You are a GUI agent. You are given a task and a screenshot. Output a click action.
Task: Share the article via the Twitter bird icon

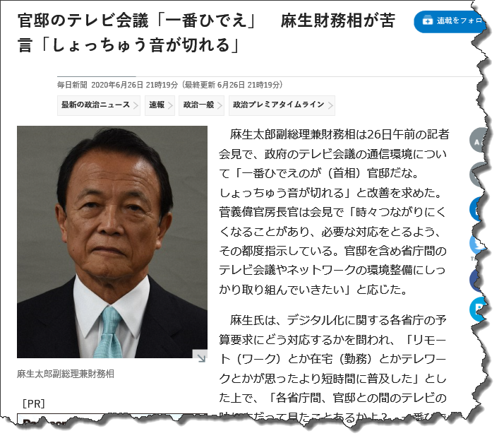(x=477, y=244)
